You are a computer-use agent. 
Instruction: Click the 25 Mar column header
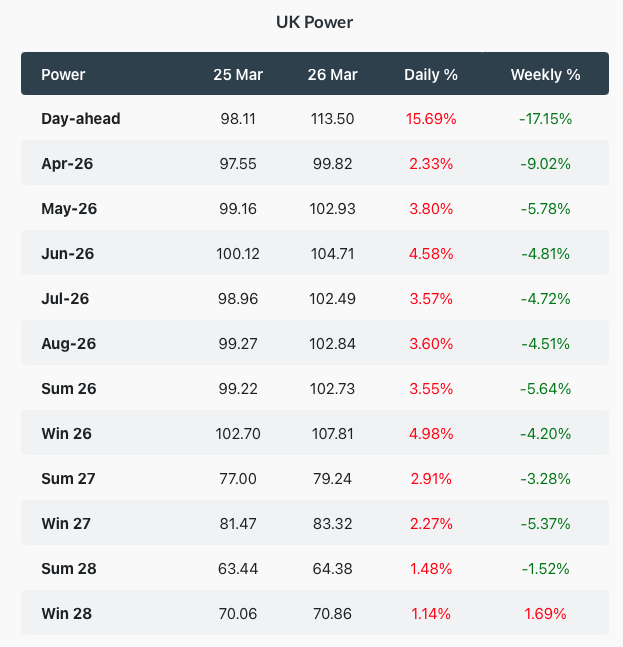[238, 74]
